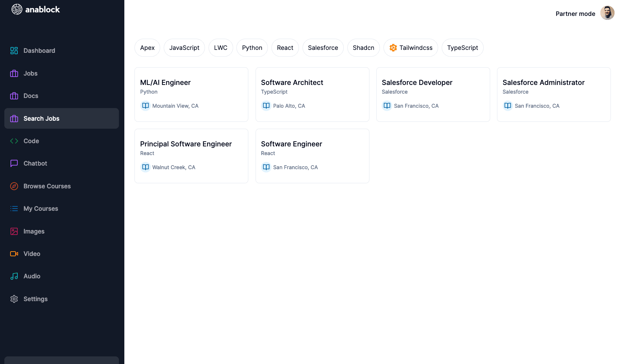This screenshot has height=364, width=621.
Task: Open the Code section
Action: pos(61,141)
